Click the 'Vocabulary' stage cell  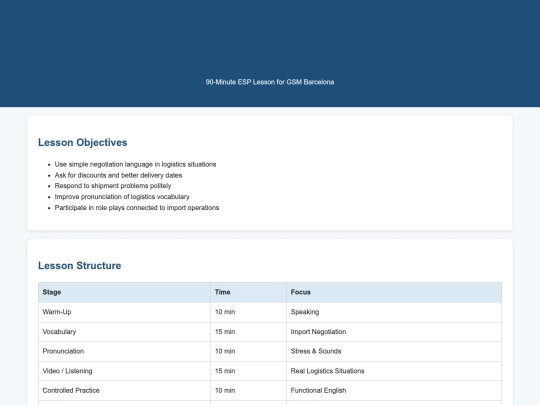pos(124,332)
